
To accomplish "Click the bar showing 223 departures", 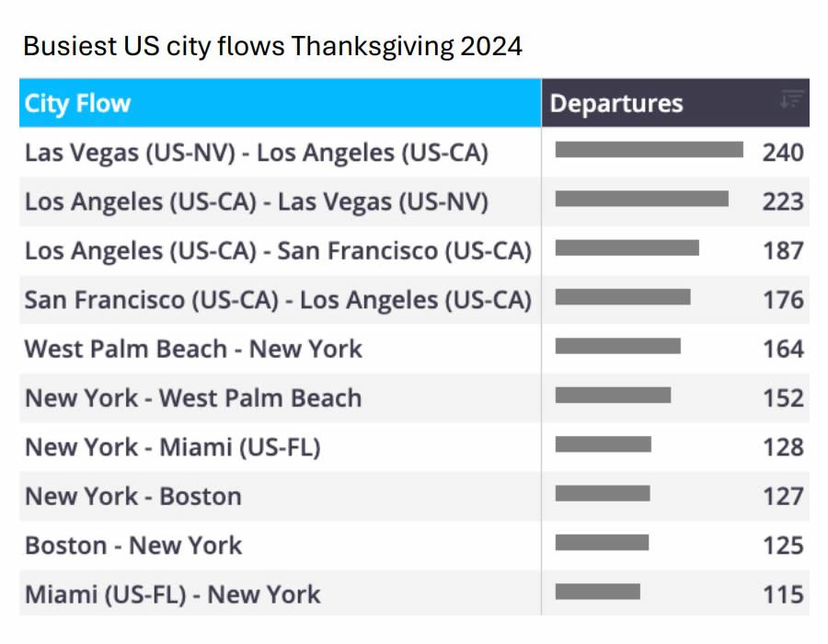I will point(641,199).
